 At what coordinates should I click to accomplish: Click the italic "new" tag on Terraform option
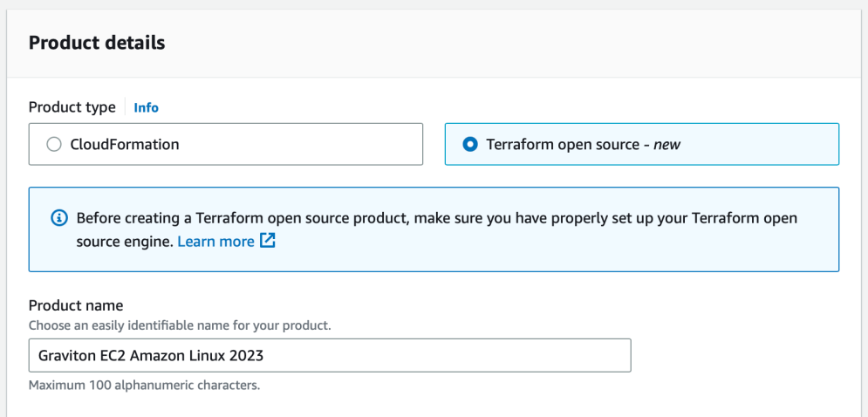tap(666, 145)
